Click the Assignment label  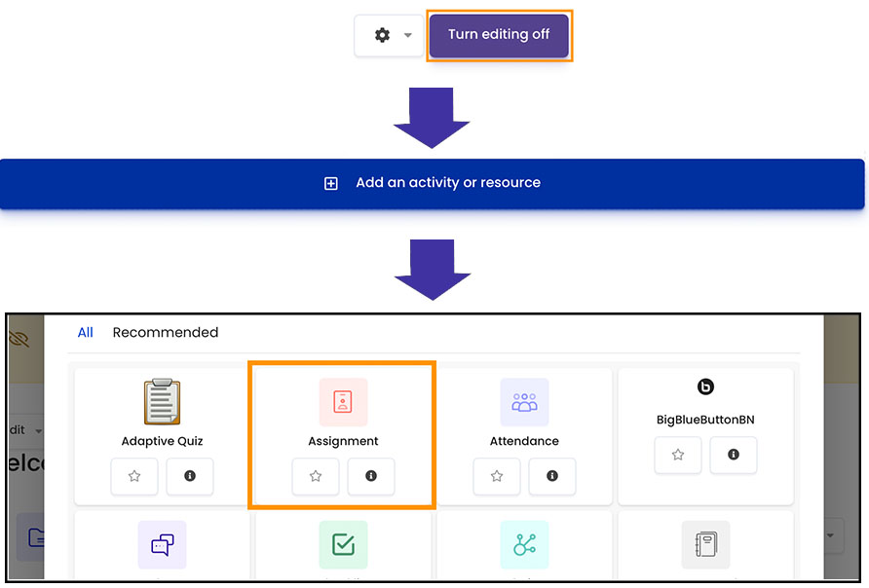coord(343,441)
